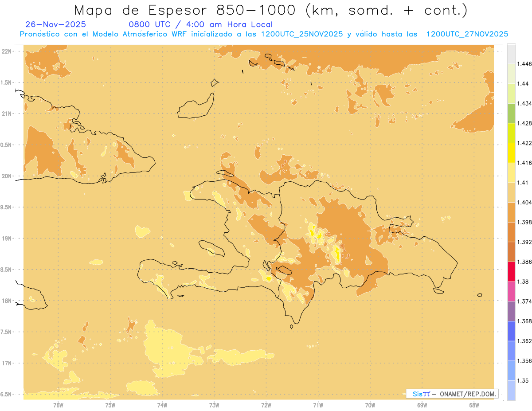532x411 pixels.
Task: Click the 1.386 legend value
Action: 524,262
